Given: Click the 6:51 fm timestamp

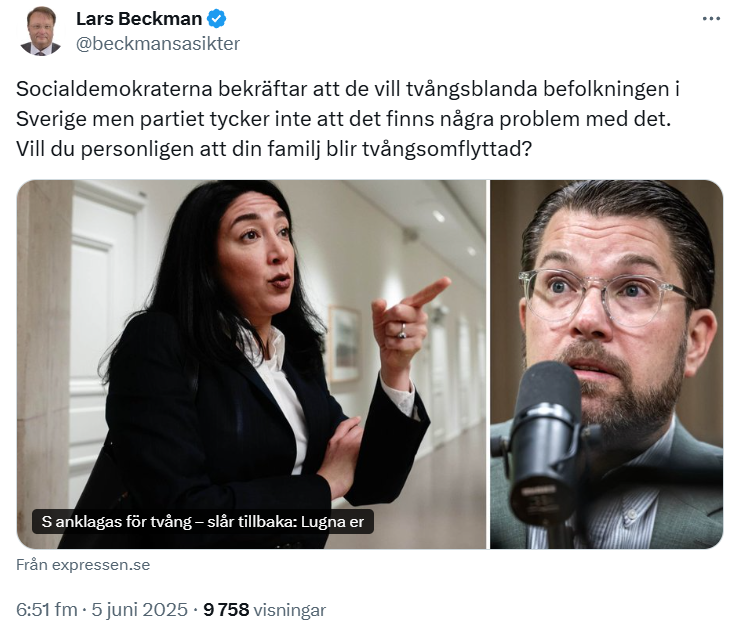Looking at the screenshot, I should 47,609.
